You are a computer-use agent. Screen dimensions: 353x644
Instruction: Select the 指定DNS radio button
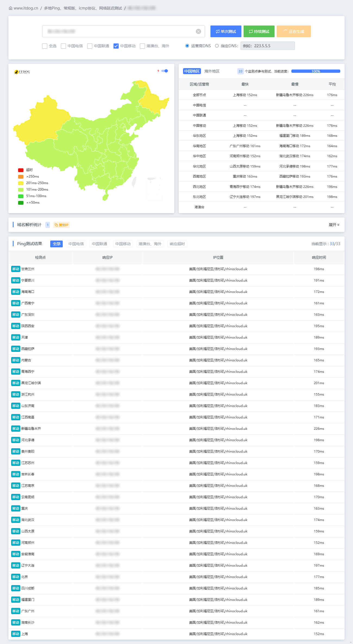point(217,46)
